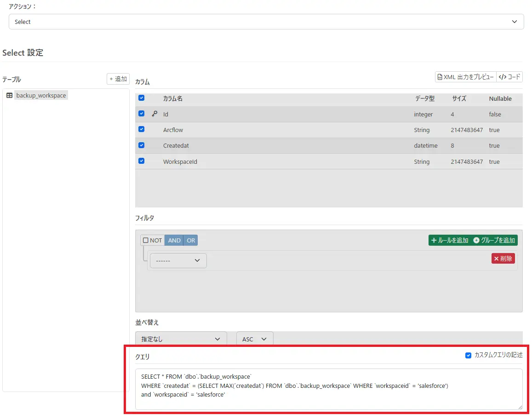The image size is (532, 415).
Task: Open the コード view button
Action: tap(509, 77)
